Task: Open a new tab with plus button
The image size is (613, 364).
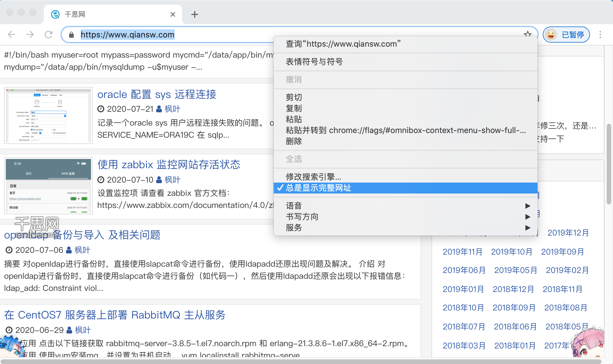Action: coord(195,14)
